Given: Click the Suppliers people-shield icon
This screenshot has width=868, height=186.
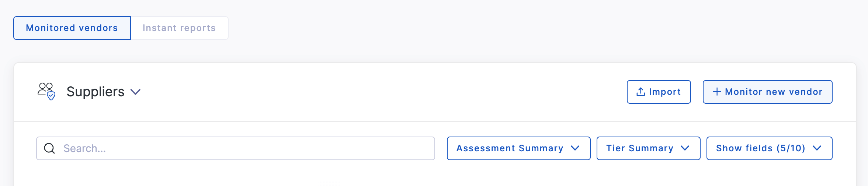Looking at the screenshot, I should point(46,92).
